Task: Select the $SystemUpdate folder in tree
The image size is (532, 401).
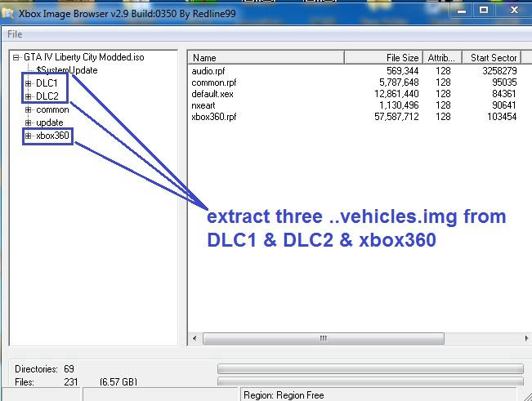Action: point(66,70)
